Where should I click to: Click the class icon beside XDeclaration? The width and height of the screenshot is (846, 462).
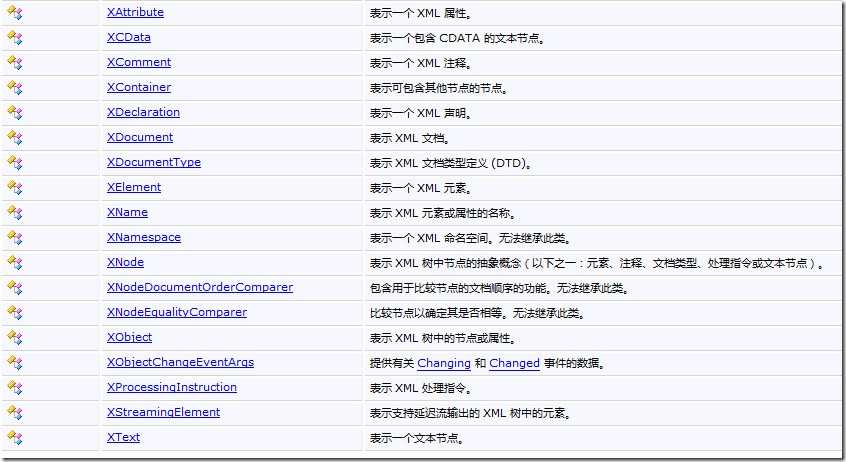(x=15, y=113)
